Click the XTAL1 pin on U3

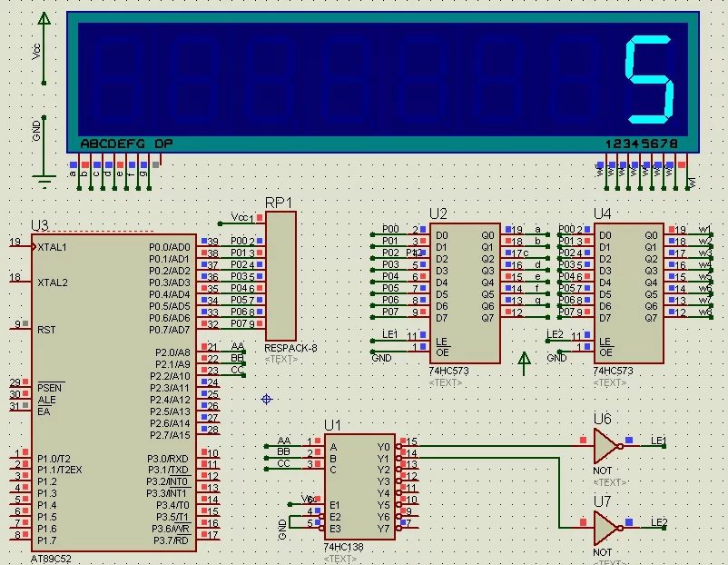coord(52,247)
